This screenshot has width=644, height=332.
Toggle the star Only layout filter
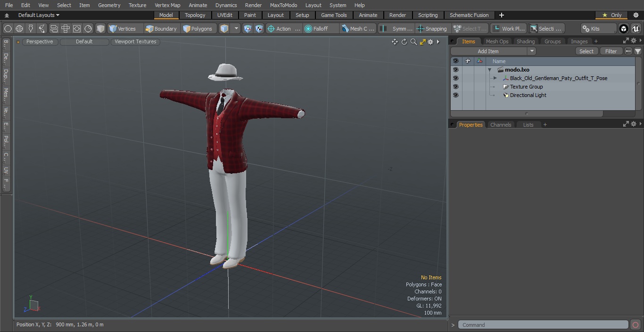[612, 15]
